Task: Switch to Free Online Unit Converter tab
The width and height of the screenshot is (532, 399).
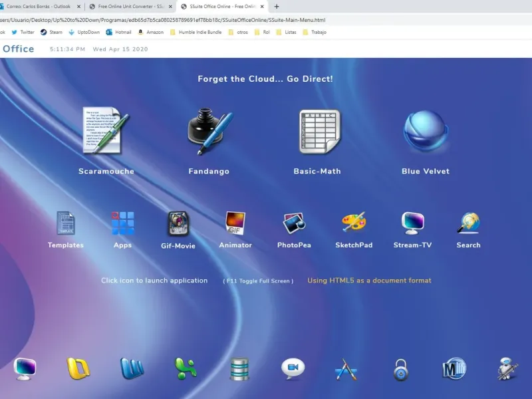Action: (131, 7)
